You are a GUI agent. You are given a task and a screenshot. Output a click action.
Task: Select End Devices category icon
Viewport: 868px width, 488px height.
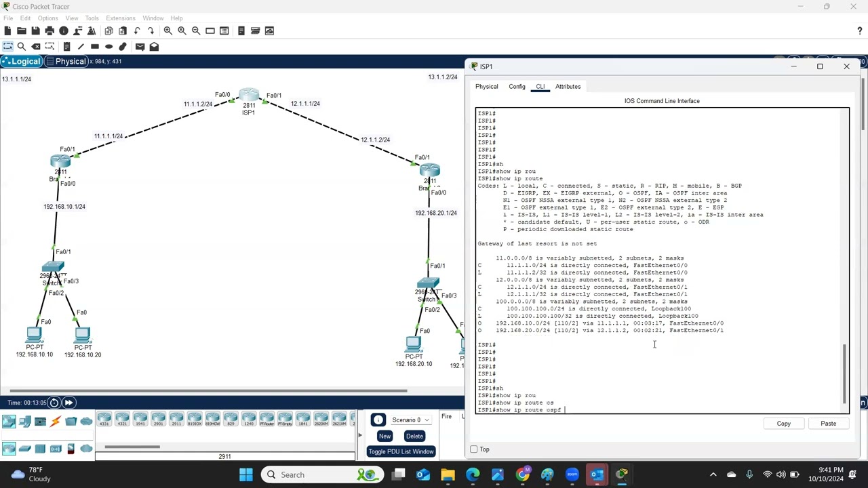[24, 422]
